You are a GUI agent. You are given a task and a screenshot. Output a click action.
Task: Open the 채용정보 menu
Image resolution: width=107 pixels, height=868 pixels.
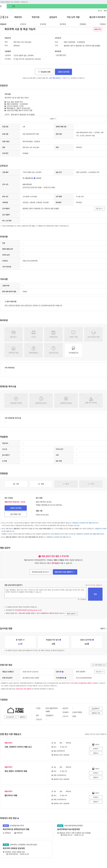18,17
